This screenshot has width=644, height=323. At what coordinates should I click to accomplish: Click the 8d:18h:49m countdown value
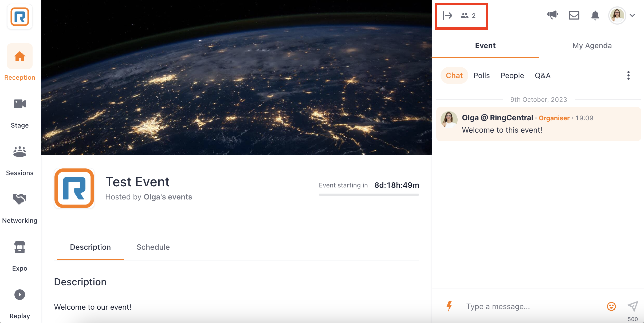[x=397, y=185]
